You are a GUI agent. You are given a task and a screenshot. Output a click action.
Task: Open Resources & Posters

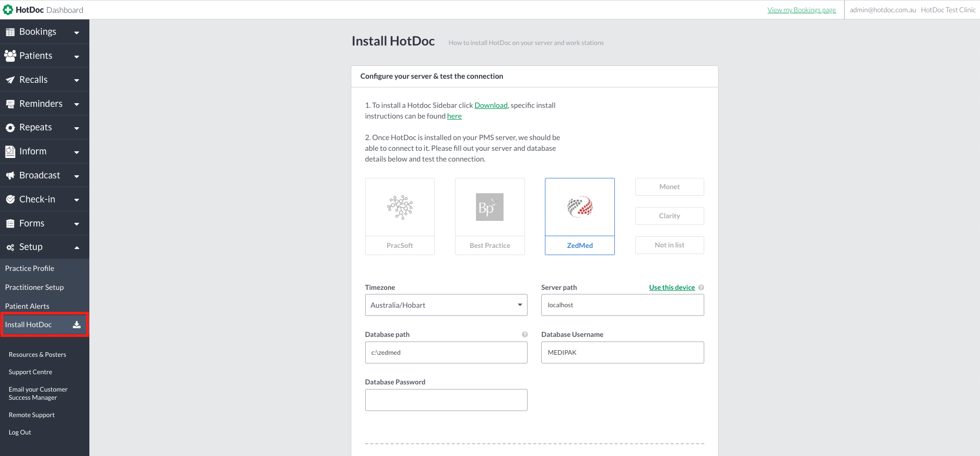click(x=37, y=355)
